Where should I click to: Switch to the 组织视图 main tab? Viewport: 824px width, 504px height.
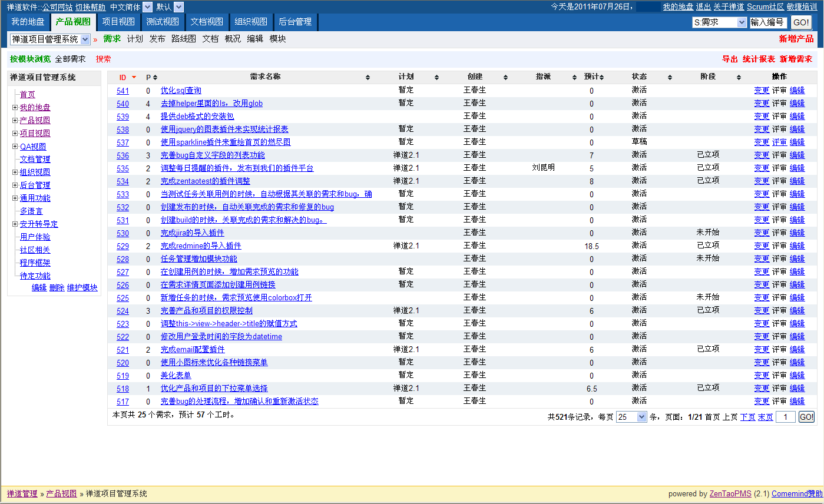(x=251, y=22)
